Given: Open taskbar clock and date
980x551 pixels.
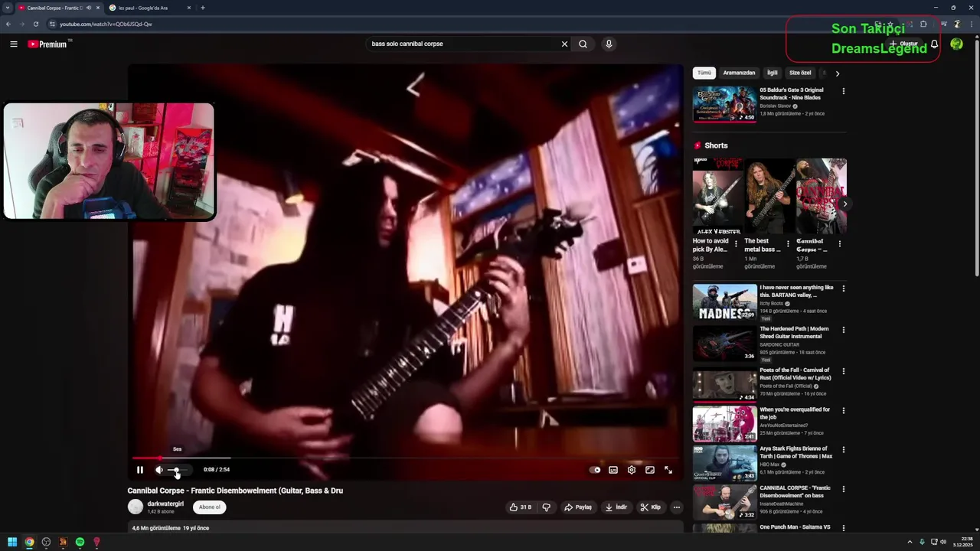Looking at the screenshot, I should click(x=963, y=542).
